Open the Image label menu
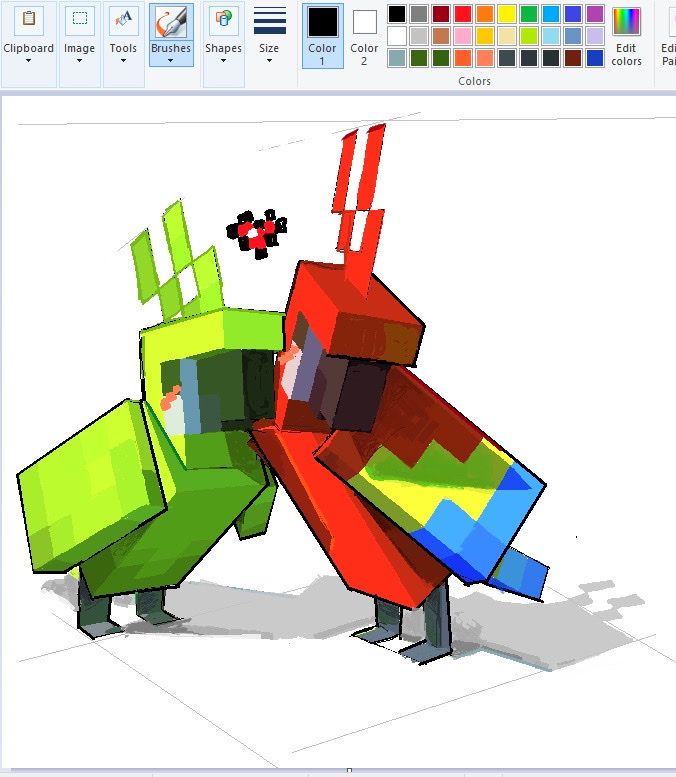Viewport: 676px width, 777px height. click(79, 49)
